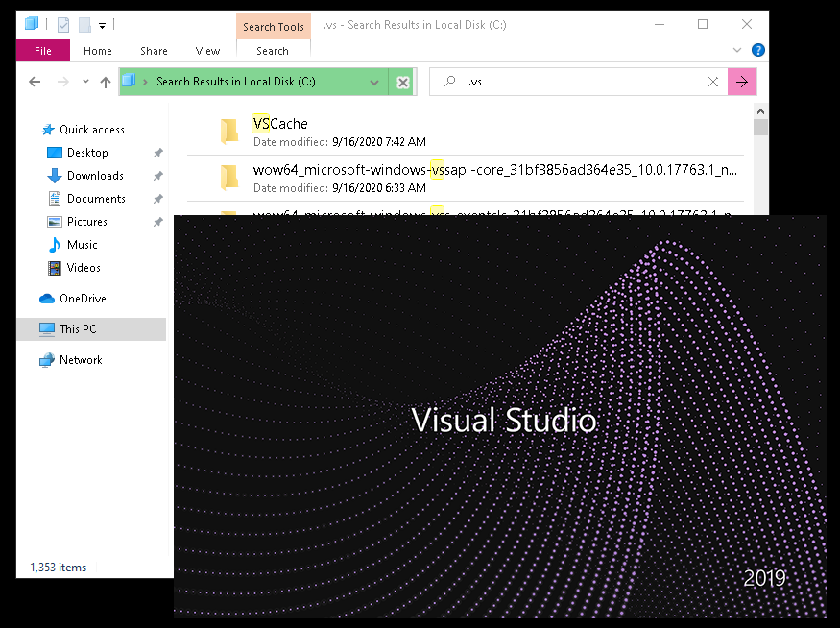The height and width of the screenshot is (628, 840).
Task: Click the results list scrollbar thumb
Action: pyautogui.click(x=760, y=128)
